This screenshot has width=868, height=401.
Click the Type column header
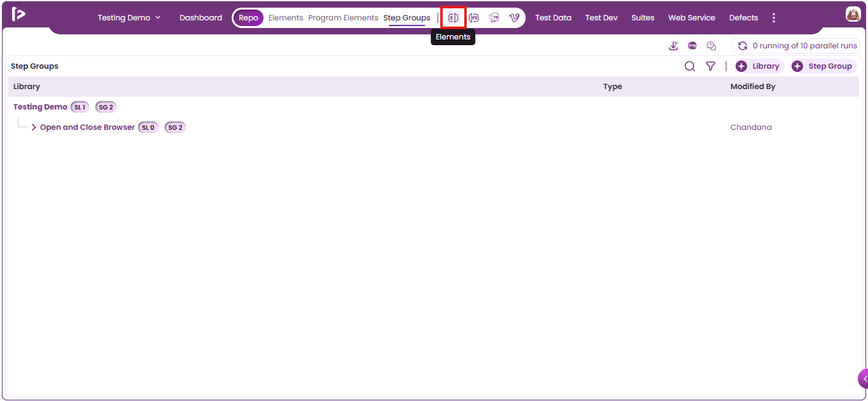(x=613, y=87)
